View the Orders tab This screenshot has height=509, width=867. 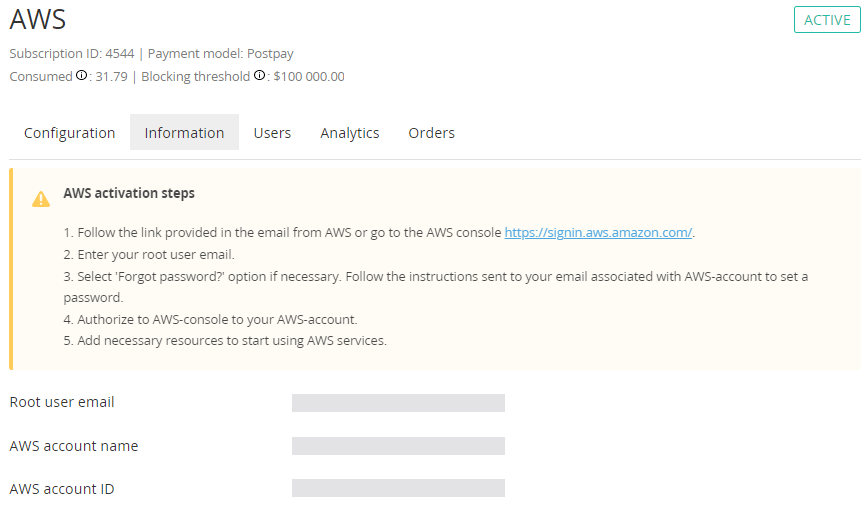click(x=431, y=133)
